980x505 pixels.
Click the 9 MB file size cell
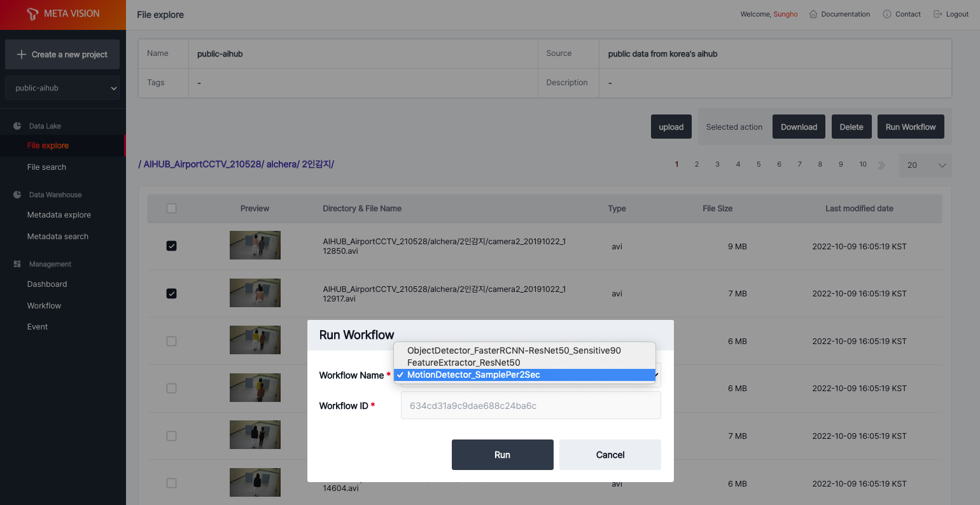coord(738,246)
